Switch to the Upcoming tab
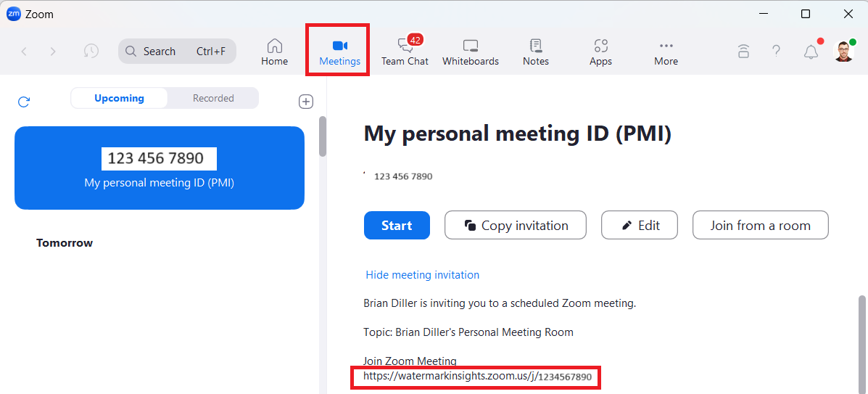This screenshot has height=394, width=868. 119,98
